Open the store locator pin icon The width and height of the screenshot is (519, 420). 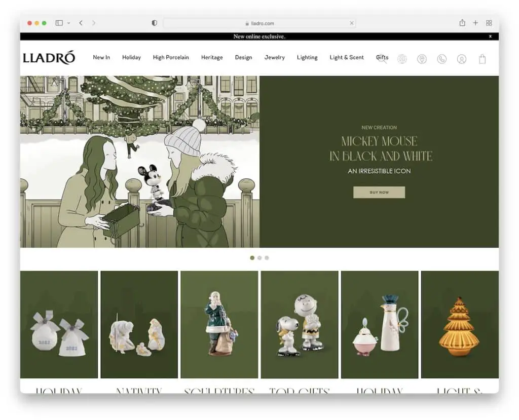click(422, 59)
